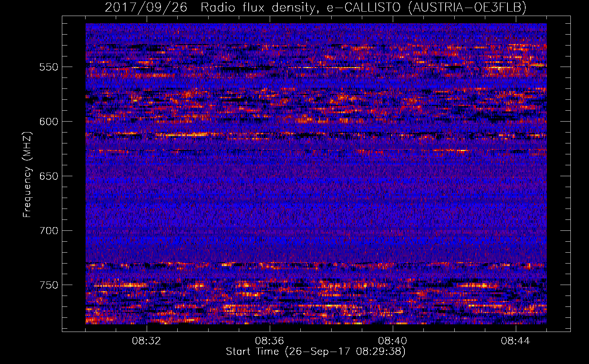Click the 700 frequency tick label
The image size is (589, 364).
tap(49, 231)
